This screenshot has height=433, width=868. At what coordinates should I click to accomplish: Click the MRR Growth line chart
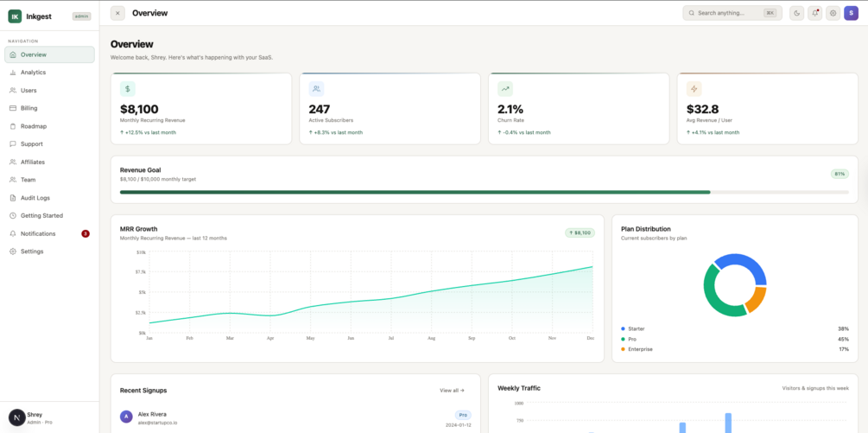[x=371, y=292]
